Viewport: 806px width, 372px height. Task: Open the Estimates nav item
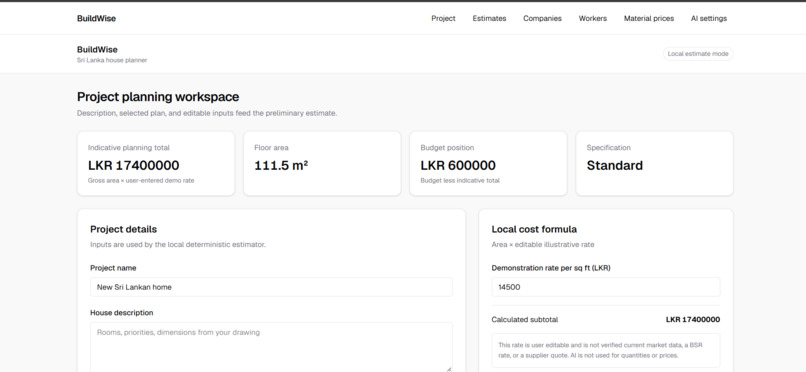click(489, 18)
